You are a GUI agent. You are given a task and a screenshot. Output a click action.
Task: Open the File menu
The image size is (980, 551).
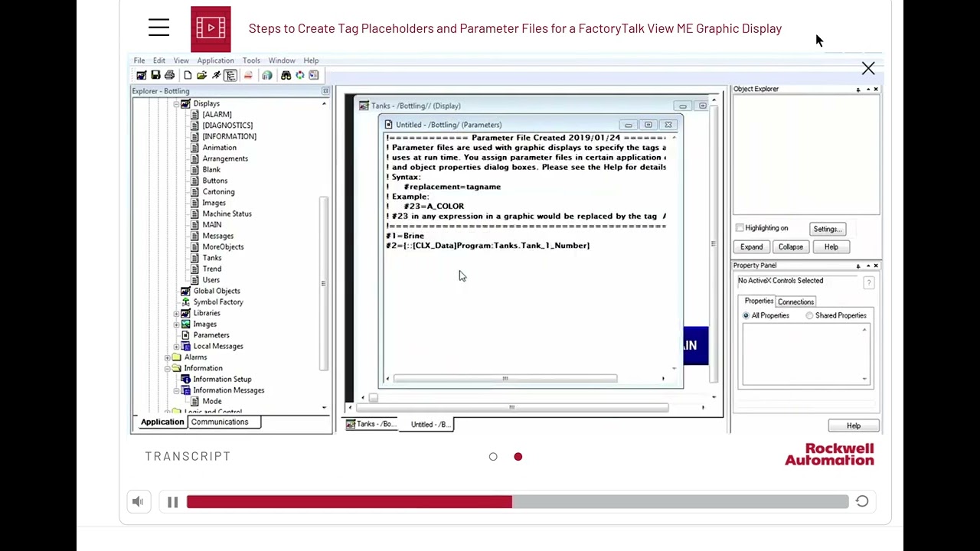point(139,60)
